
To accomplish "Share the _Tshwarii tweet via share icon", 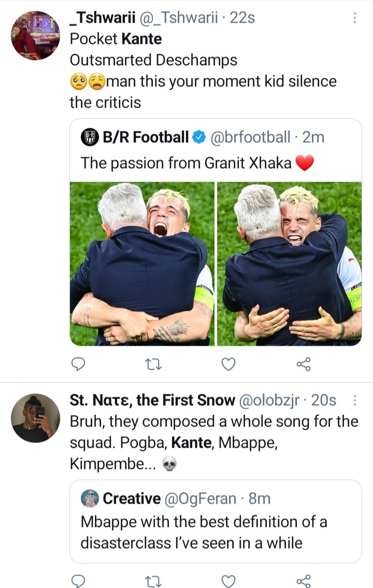I will coord(304,364).
